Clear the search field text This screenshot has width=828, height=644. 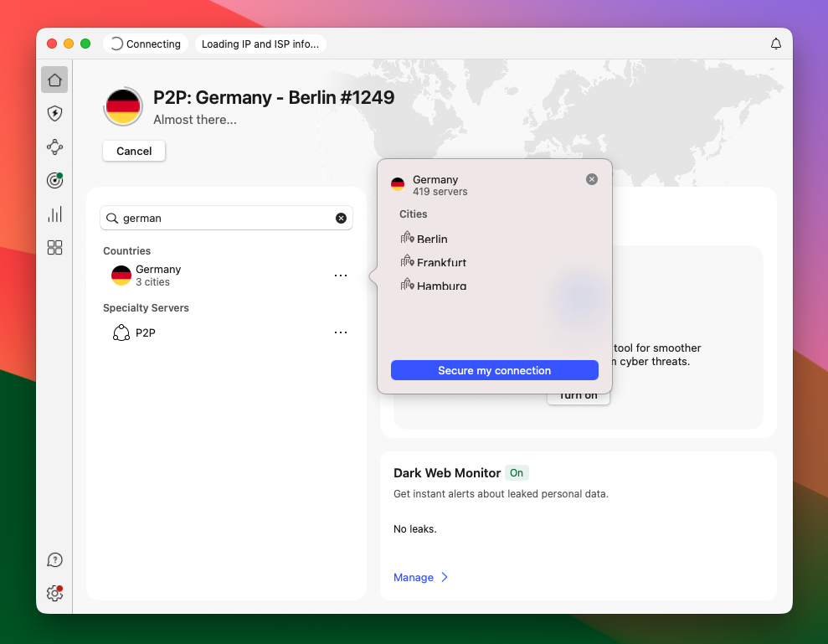pyautogui.click(x=341, y=218)
